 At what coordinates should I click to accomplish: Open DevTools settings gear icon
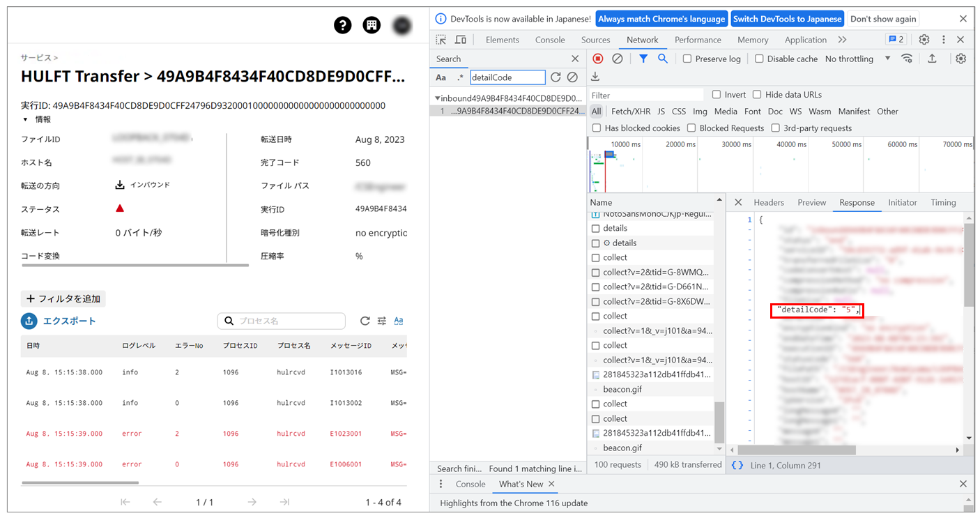tap(924, 40)
